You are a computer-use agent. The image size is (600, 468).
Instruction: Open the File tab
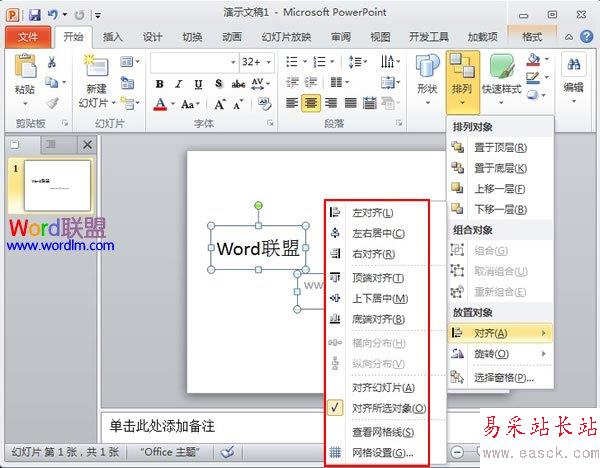(x=28, y=37)
